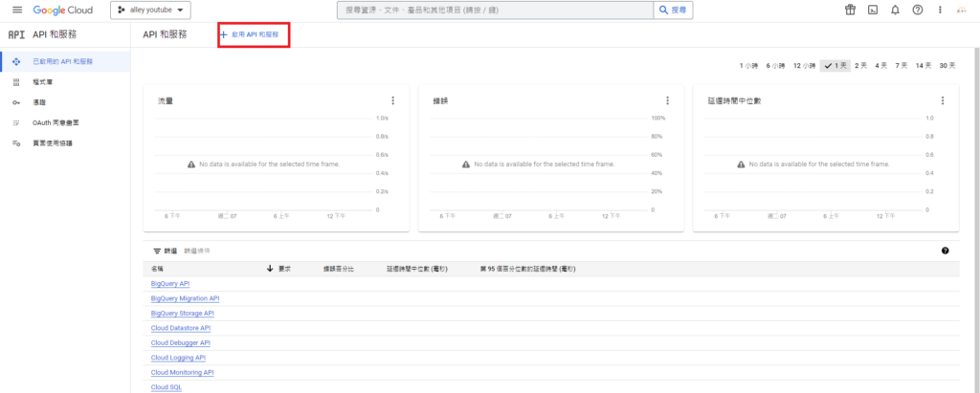Sort by the 要求 column arrow
The height and width of the screenshot is (393, 980).
pos(270,269)
